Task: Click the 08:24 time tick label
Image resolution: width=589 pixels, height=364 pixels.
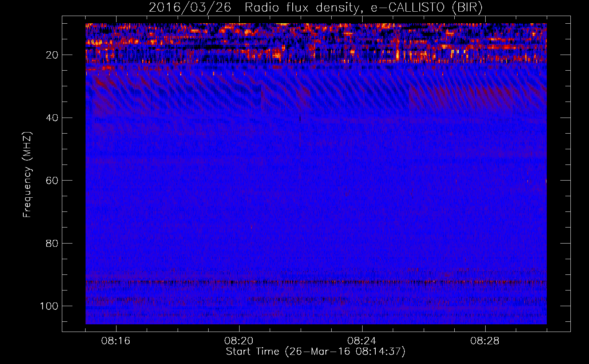Action: [x=362, y=341]
